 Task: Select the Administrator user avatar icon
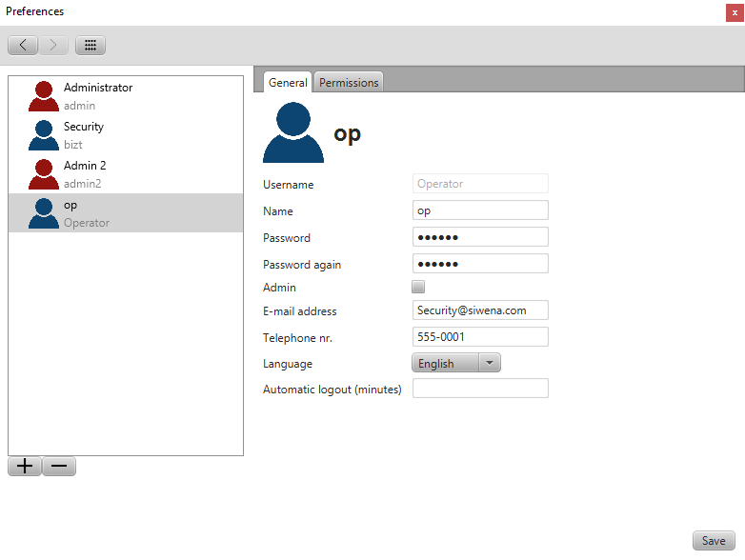pos(44,96)
